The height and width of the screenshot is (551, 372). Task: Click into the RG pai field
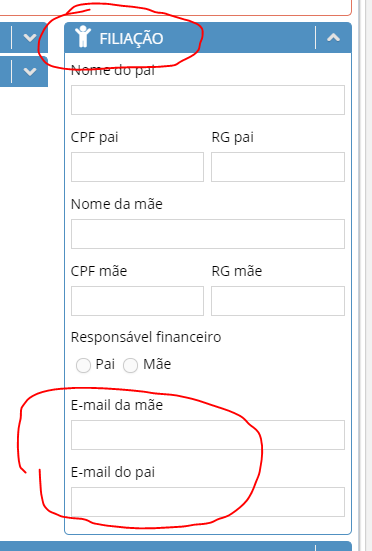pyautogui.click(x=278, y=167)
